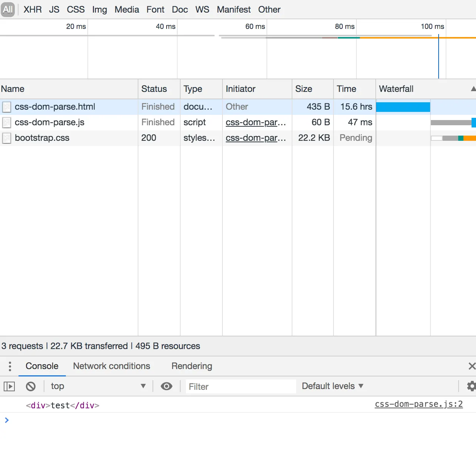Open console settings gear icon
The height and width of the screenshot is (455, 476).
[x=471, y=386]
